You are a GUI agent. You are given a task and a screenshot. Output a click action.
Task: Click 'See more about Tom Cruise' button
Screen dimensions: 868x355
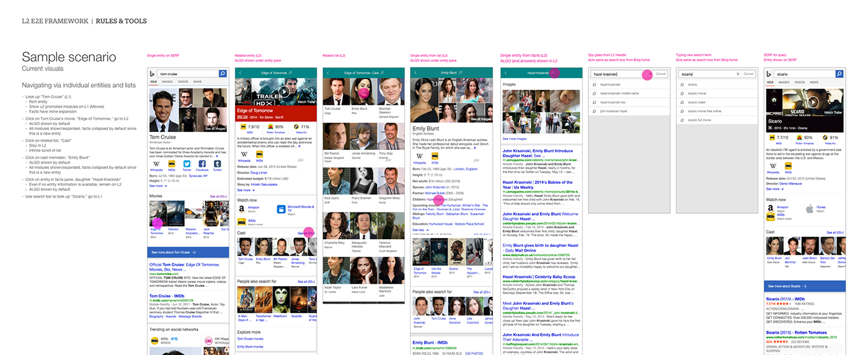coord(189,253)
